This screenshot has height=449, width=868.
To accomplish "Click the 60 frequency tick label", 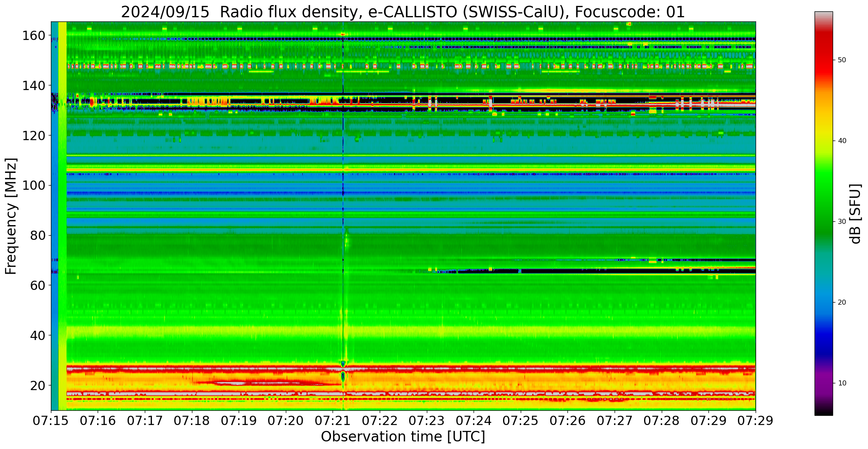I will coord(37,285).
